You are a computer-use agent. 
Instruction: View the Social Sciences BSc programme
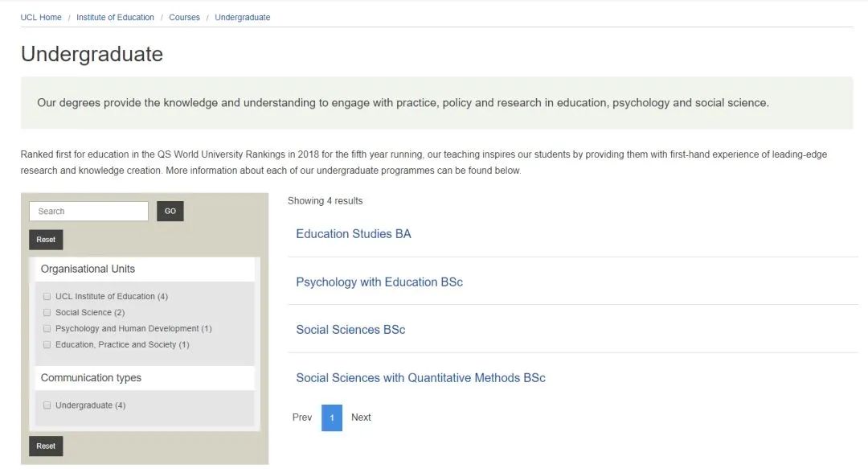(x=350, y=330)
